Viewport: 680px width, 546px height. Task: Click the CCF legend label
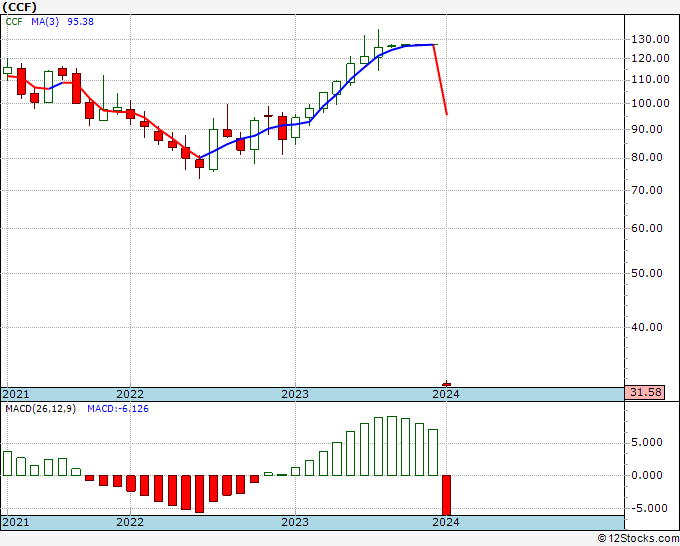14,22
